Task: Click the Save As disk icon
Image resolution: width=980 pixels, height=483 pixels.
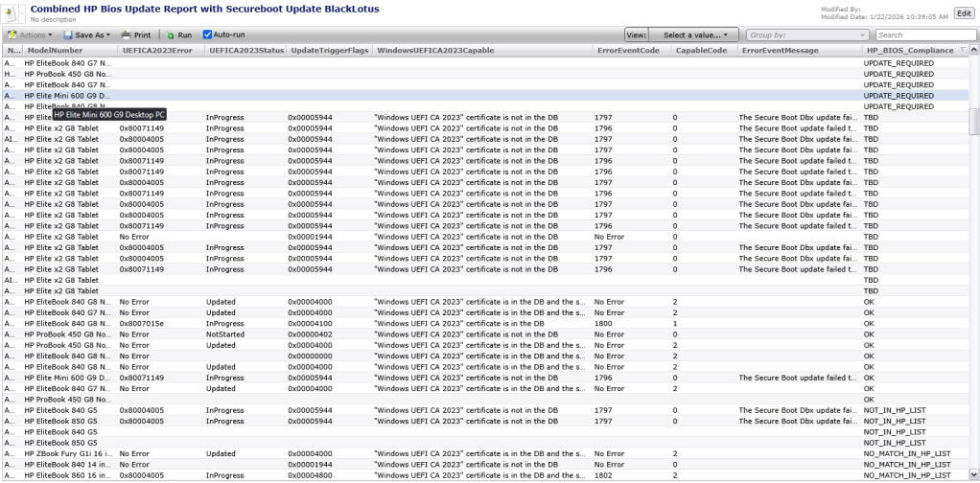Action: pos(69,34)
